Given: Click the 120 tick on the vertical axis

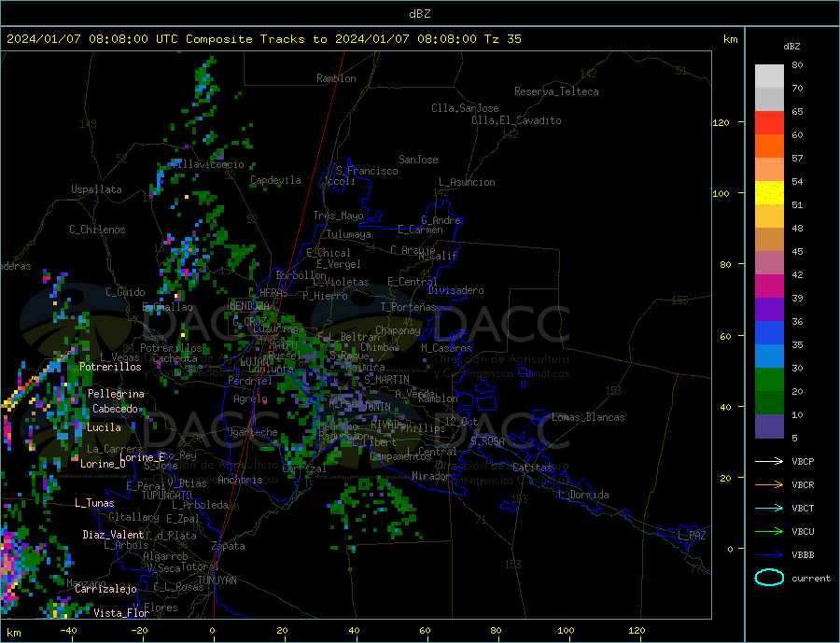Looking at the screenshot, I should point(721,122).
